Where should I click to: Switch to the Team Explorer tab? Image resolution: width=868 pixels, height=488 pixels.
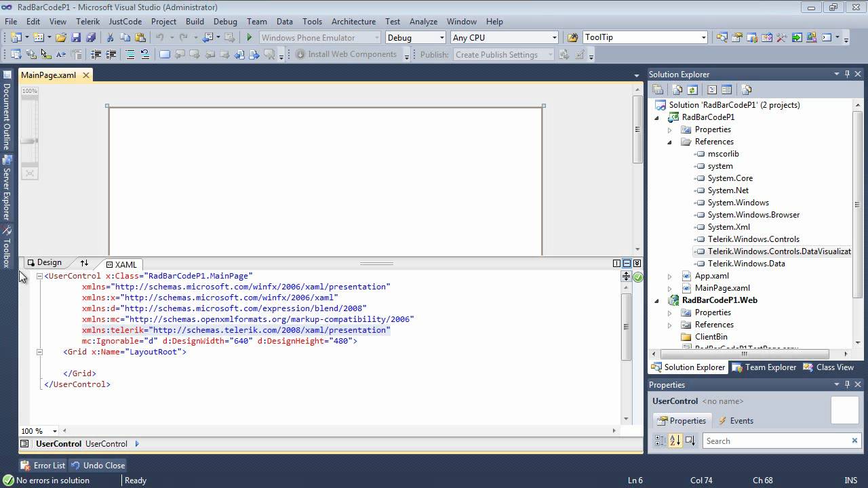coord(764,367)
